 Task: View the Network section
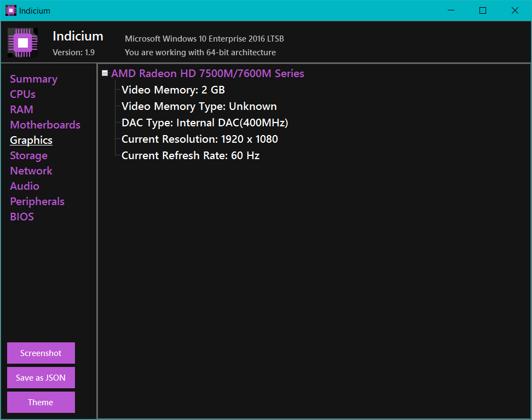click(31, 171)
